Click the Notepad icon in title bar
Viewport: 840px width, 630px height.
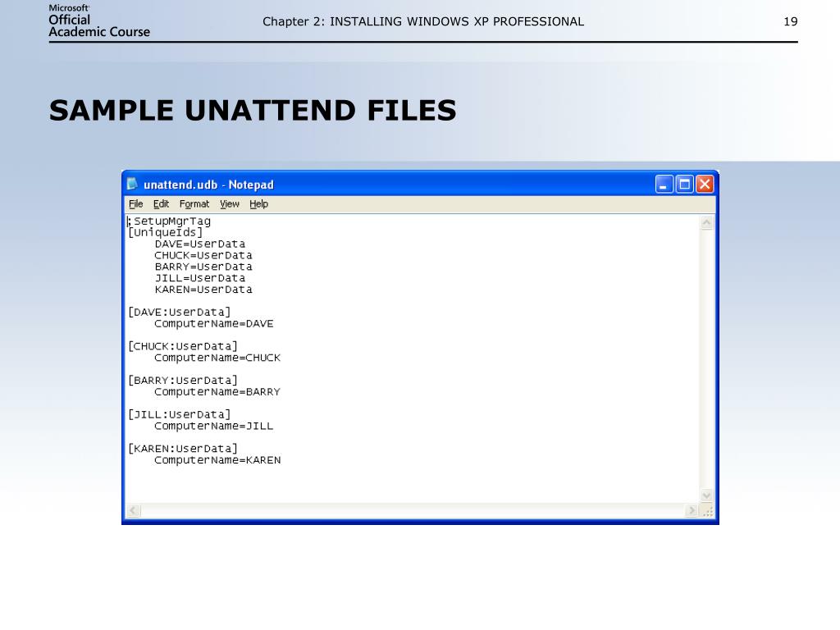coord(132,185)
